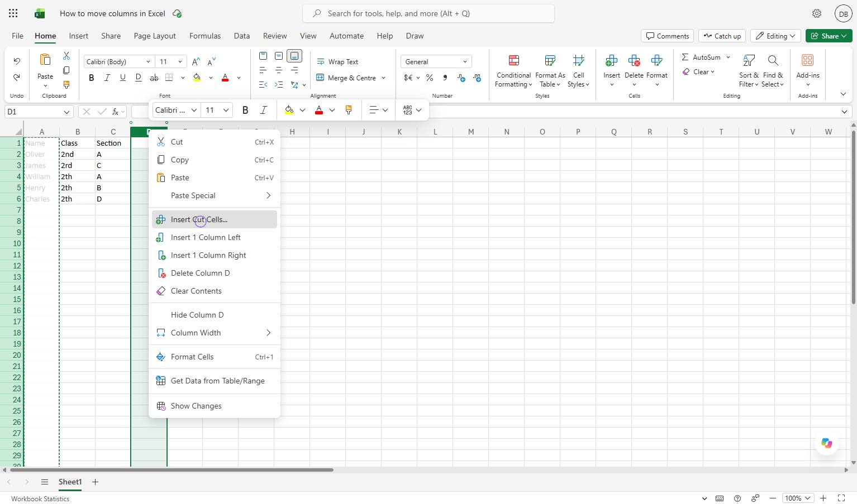This screenshot has height=504, width=857.
Task: Toggle Bold in the floating mini toolbar
Action: click(245, 110)
